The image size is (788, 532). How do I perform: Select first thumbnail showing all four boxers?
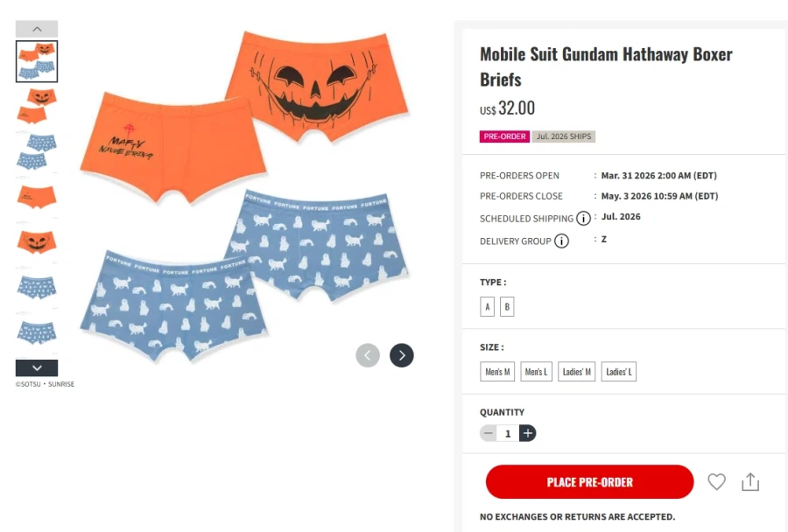tap(37, 61)
